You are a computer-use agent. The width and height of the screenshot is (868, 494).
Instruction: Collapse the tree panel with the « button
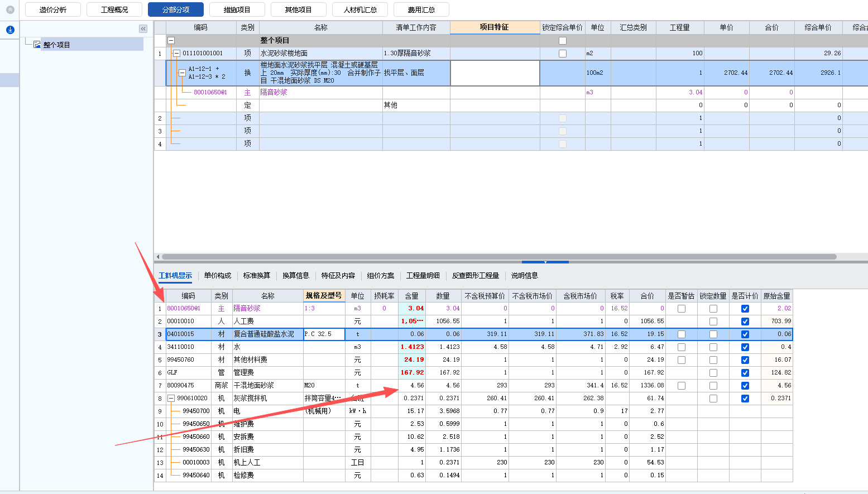[x=143, y=28]
